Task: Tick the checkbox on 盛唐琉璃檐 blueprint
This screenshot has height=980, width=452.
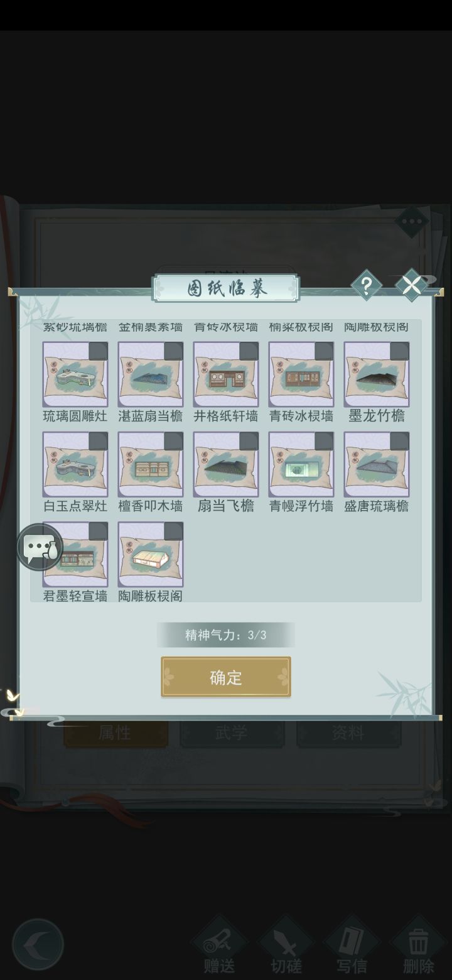Action: [x=399, y=441]
